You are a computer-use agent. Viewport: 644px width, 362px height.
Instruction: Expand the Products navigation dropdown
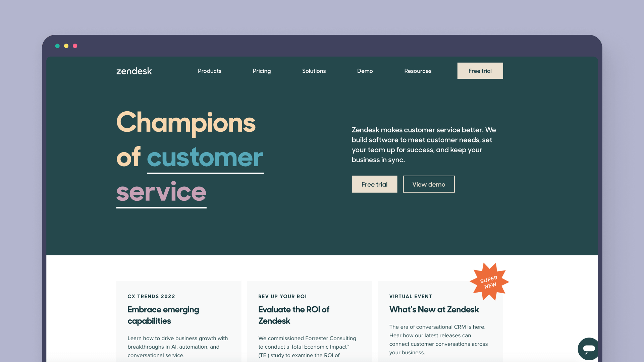tap(209, 71)
